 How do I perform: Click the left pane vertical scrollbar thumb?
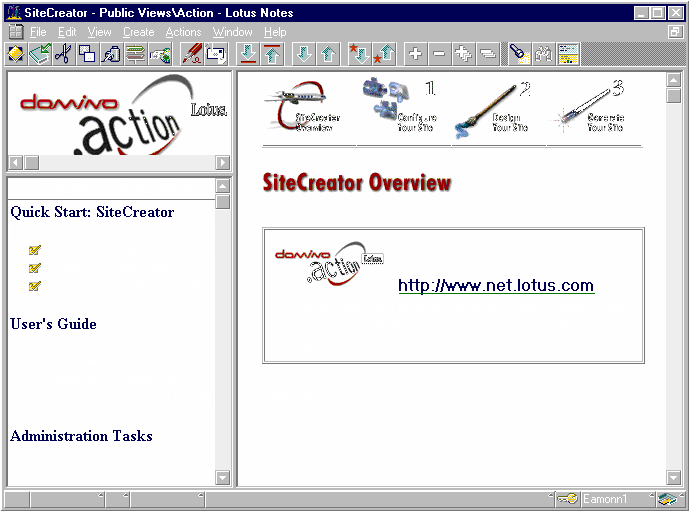223,202
